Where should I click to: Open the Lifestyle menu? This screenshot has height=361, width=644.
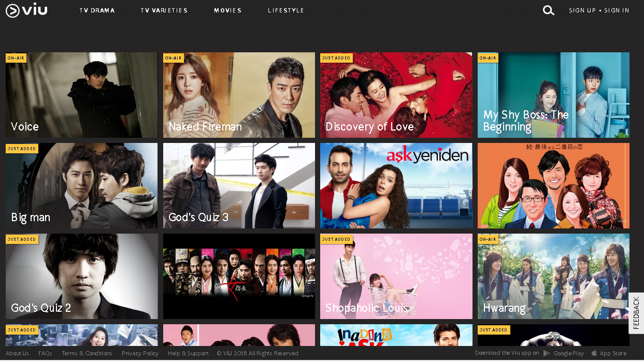(286, 10)
